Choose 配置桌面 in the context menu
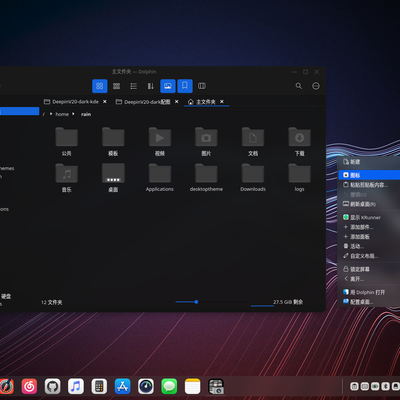Viewport: 400px width, 400px height. pyautogui.click(x=369, y=302)
